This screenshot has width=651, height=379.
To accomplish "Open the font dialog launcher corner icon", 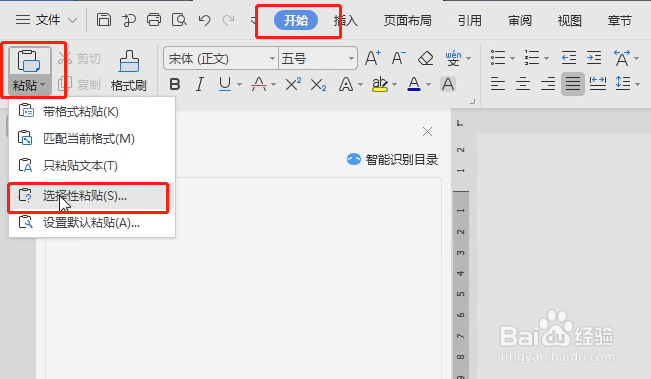I will [x=472, y=101].
